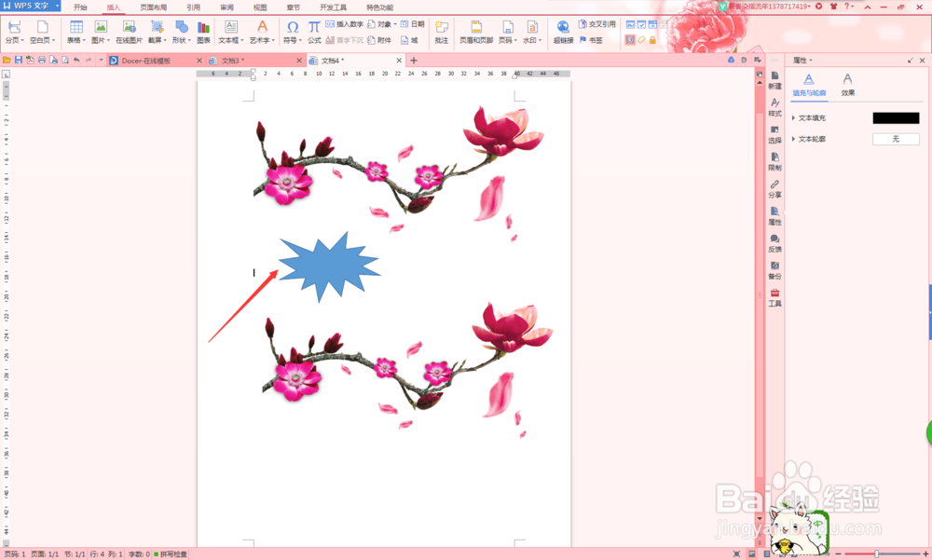932x560 pixels.
Task: Toggle the 拼写检查 spell check indicator
Action: (171, 554)
